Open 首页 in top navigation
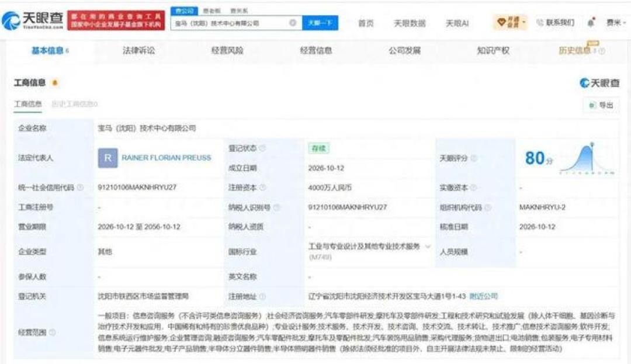The image size is (631, 364). point(366,23)
